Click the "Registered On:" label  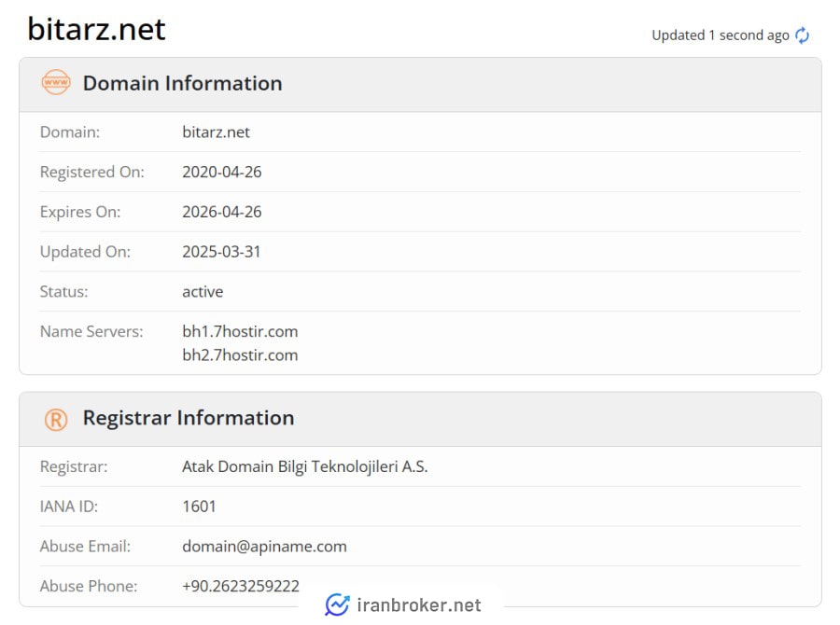(x=92, y=172)
